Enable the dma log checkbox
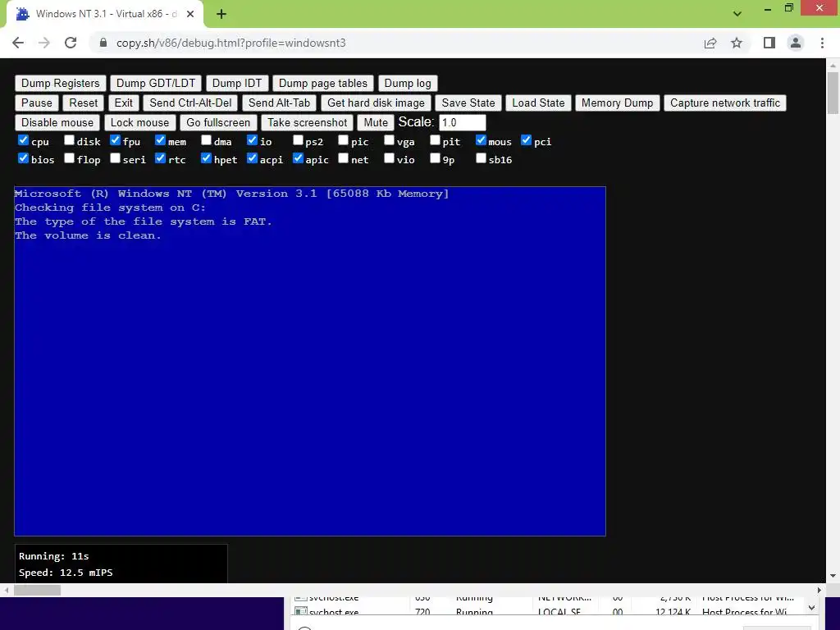 [206, 140]
